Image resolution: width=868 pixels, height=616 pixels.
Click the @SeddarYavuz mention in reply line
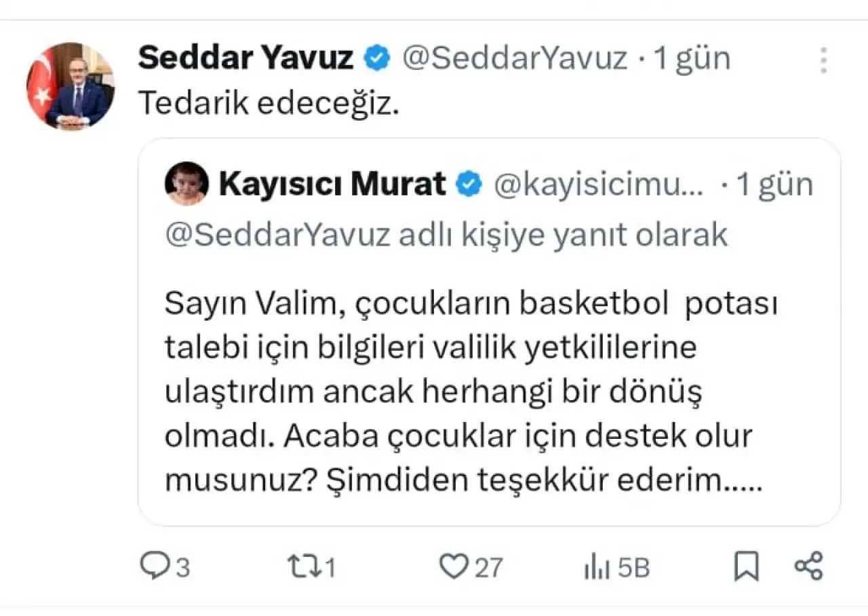(278, 235)
